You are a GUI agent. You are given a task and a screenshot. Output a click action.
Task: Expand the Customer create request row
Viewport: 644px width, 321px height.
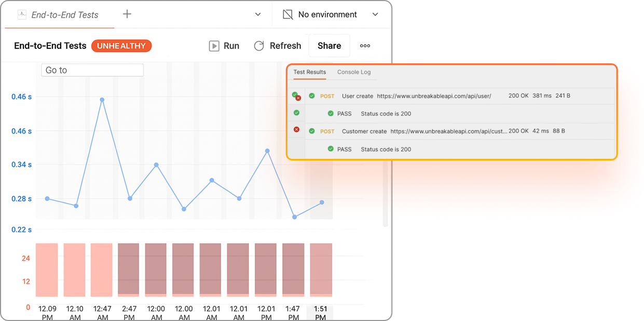pyautogui.click(x=364, y=131)
